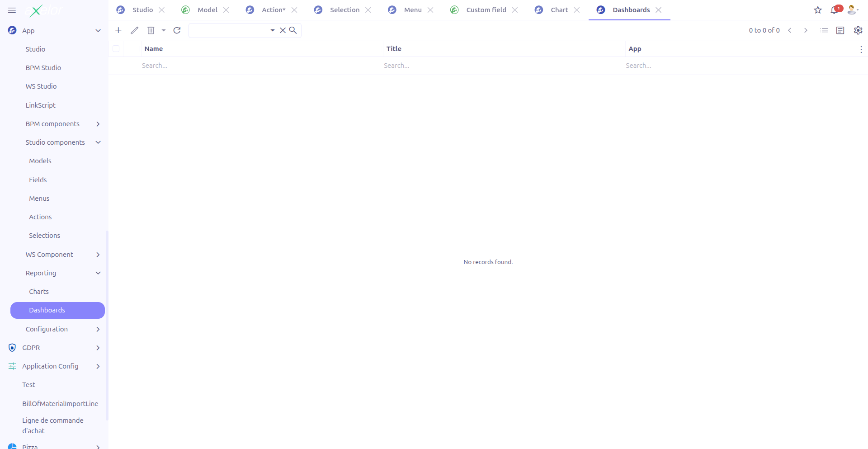868x449 pixels.
Task: Collapse the App sidebar section
Action: coord(98,30)
